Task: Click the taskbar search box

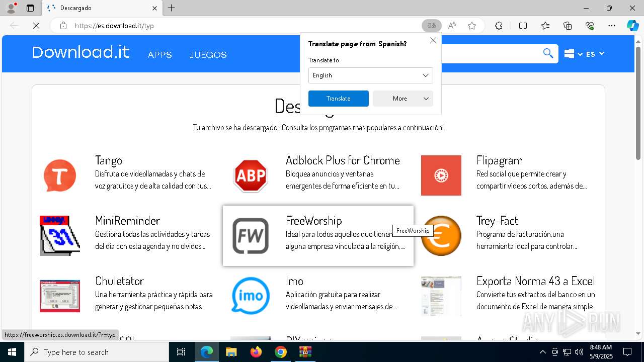Action: click(97, 352)
